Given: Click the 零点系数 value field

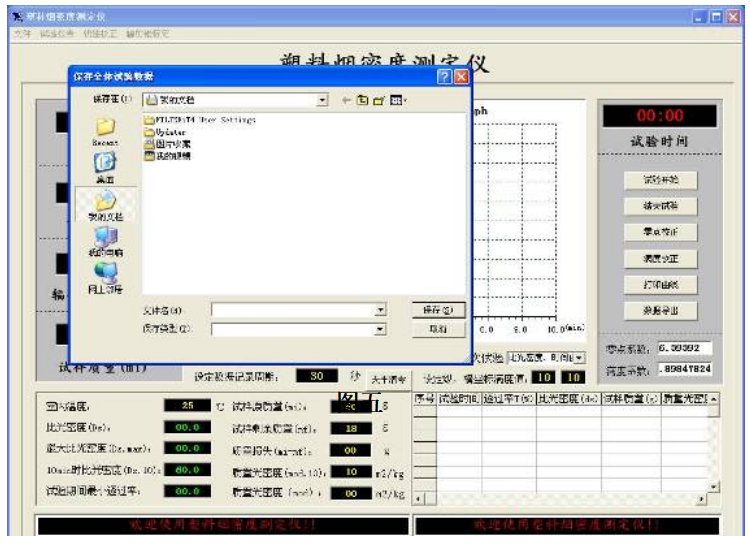Looking at the screenshot, I should point(684,348).
